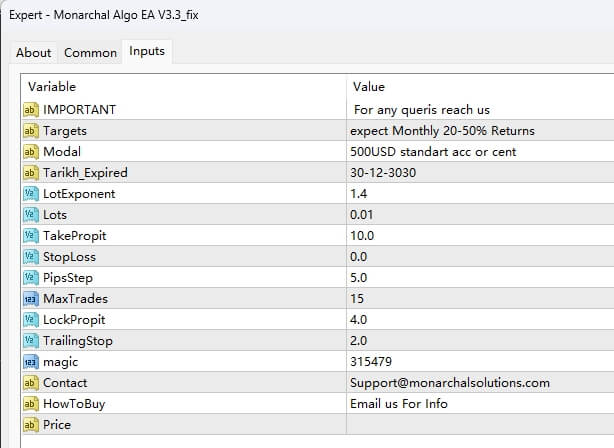This screenshot has height=448, width=614.
Task: Click the string icon beside Price
Action: (31, 425)
